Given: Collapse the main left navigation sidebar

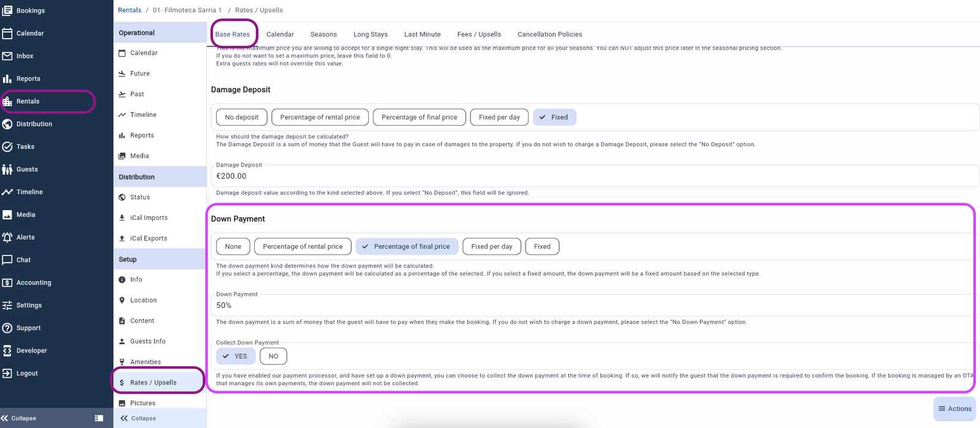Looking at the screenshot, I should pyautogui.click(x=19, y=418).
